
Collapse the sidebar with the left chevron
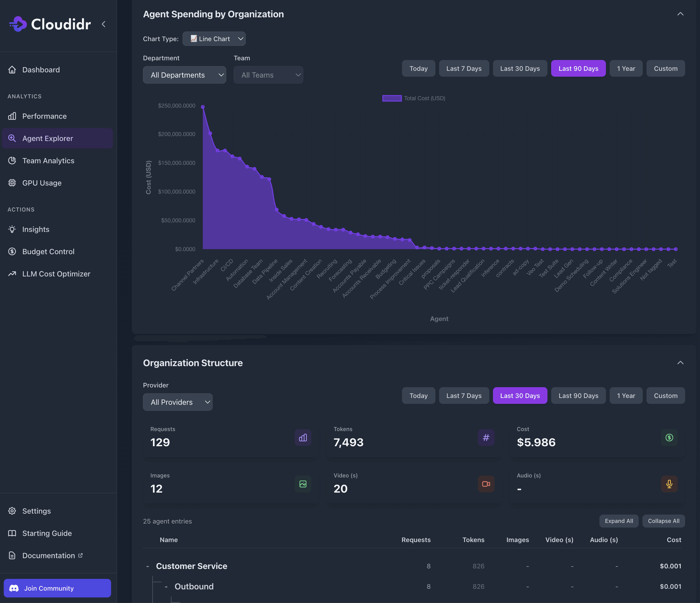point(104,24)
